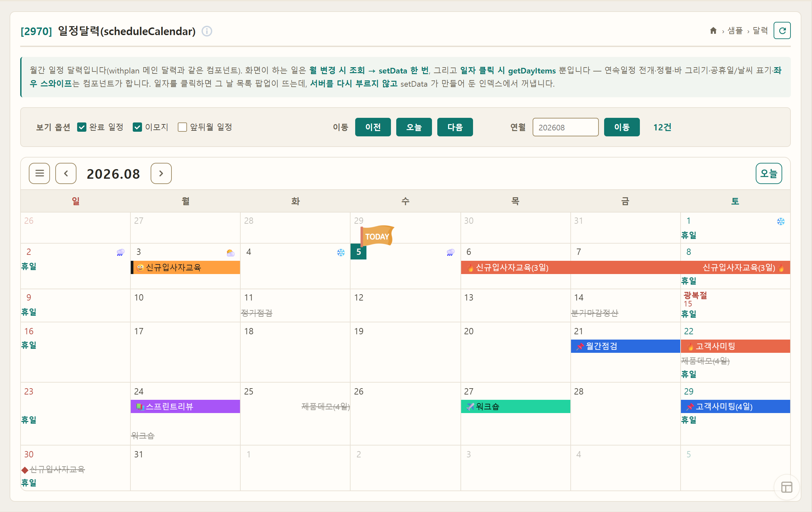Click the info icon beside scheduleCalendar title
The image size is (812, 512).
[207, 31]
